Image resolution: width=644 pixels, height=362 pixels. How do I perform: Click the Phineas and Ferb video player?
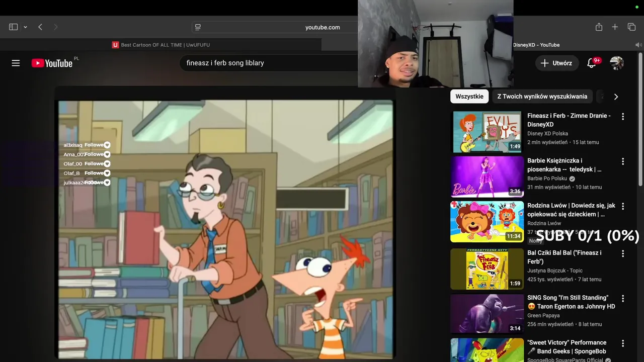(226, 229)
